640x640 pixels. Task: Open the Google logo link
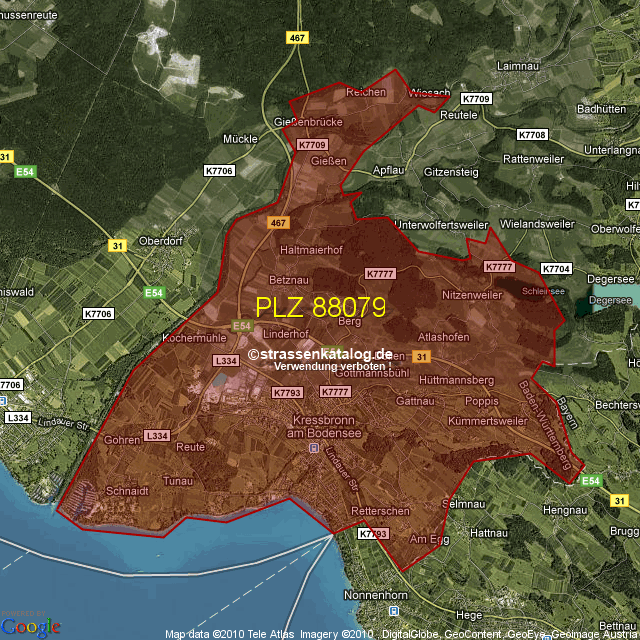(30, 627)
